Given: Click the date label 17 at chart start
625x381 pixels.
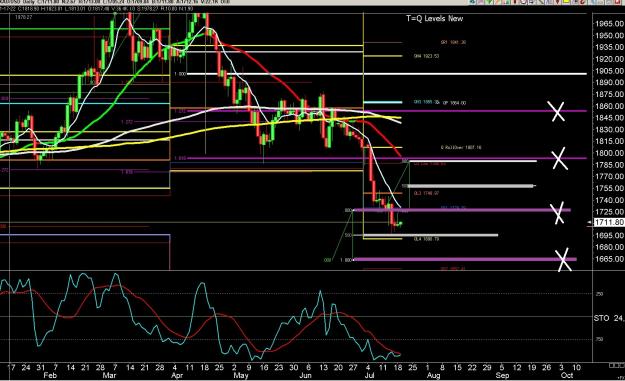Looking at the screenshot, I should [x=11, y=367].
